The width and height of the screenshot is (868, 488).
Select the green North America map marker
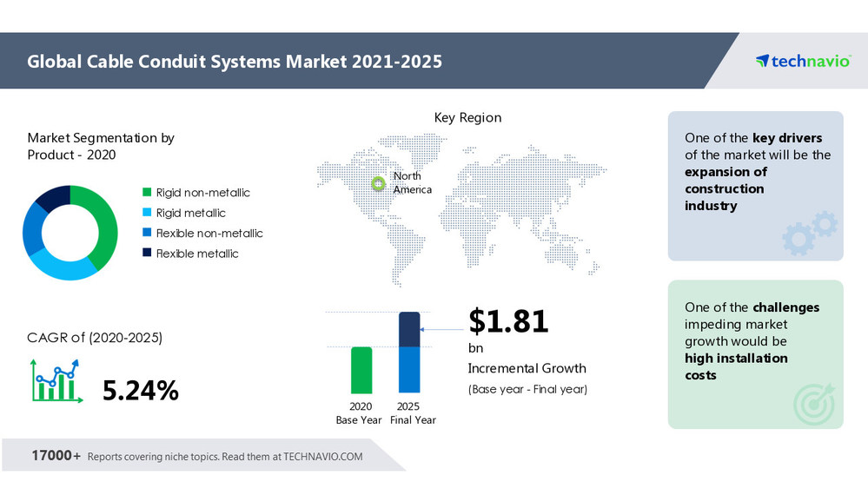coord(378,183)
